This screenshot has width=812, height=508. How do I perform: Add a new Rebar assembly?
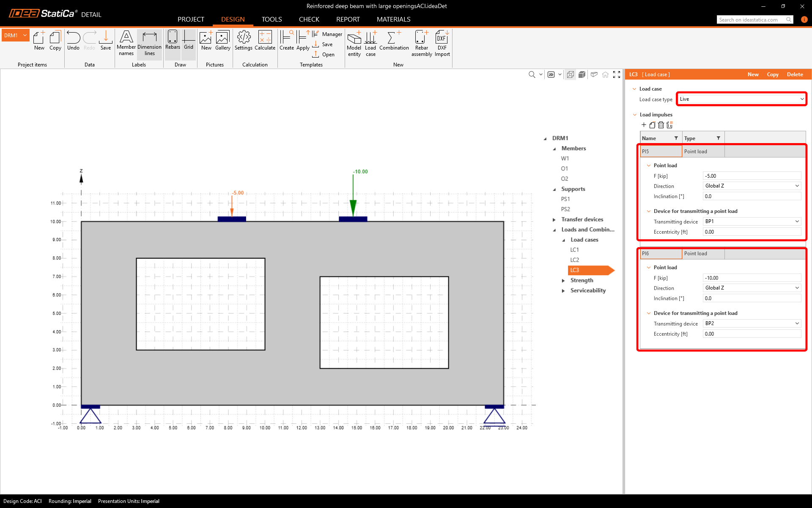point(421,43)
